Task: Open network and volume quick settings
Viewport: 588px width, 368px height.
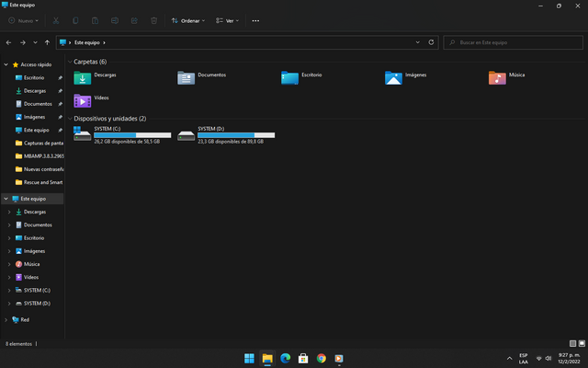Action: (543, 358)
